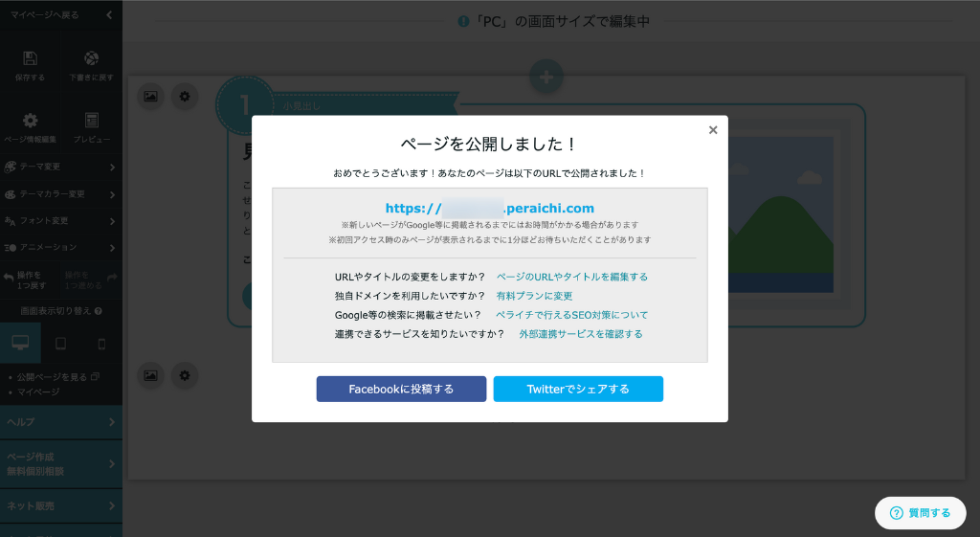Click ページのURLやタイトルを編集する link
The image size is (980, 537).
(572, 277)
